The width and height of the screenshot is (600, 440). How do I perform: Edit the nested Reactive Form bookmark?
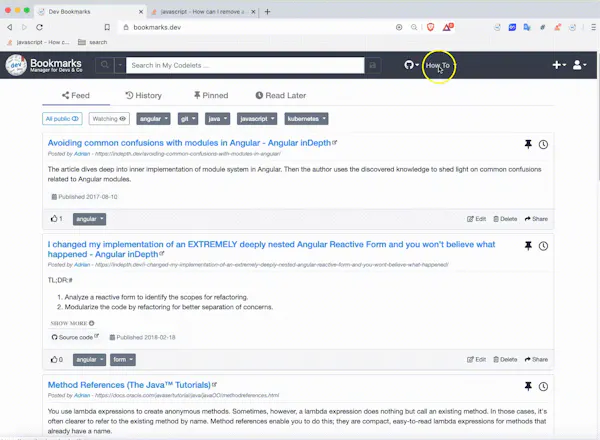click(476, 359)
